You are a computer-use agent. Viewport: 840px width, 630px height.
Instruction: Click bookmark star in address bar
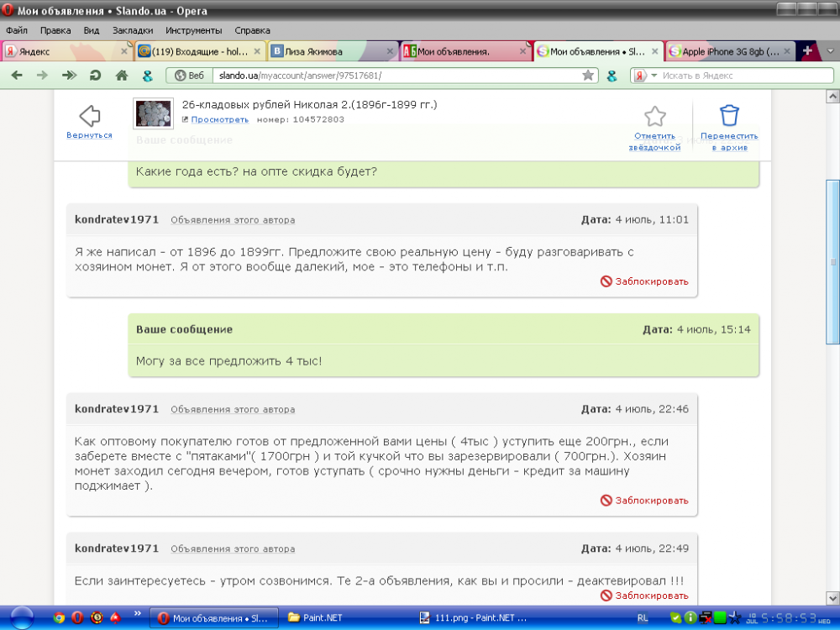[588, 76]
